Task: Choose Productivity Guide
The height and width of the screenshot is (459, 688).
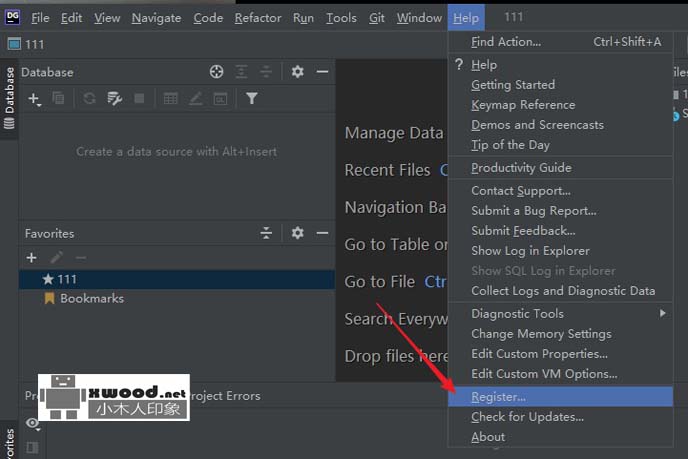Action: coord(560,168)
